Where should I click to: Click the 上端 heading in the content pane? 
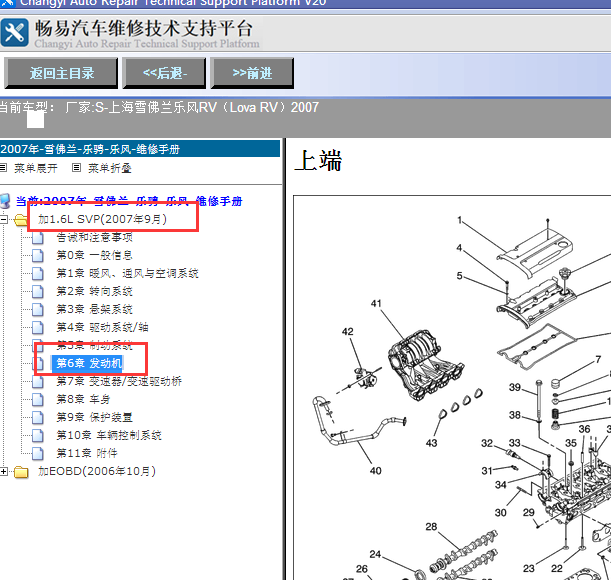click(x=318, y=161)
